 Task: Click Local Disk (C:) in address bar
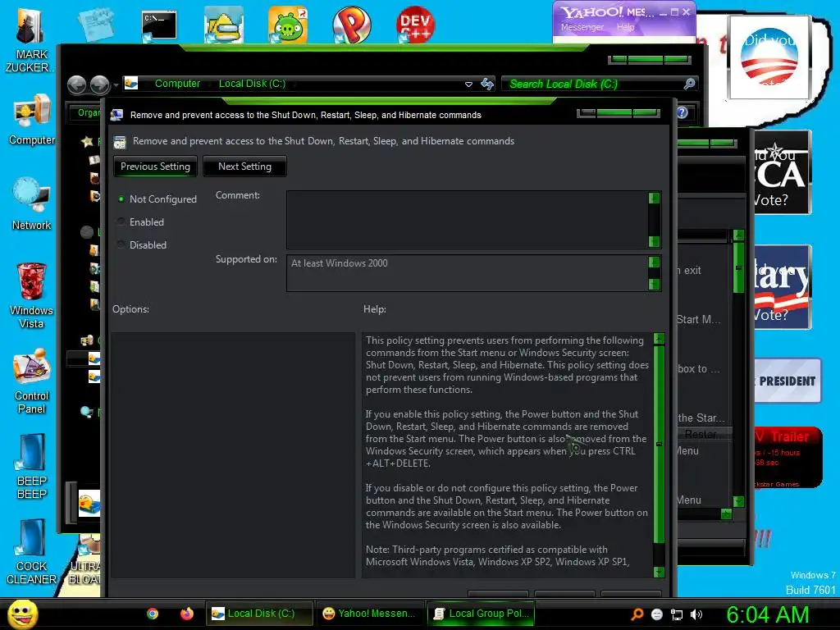[x=252, y=84]
